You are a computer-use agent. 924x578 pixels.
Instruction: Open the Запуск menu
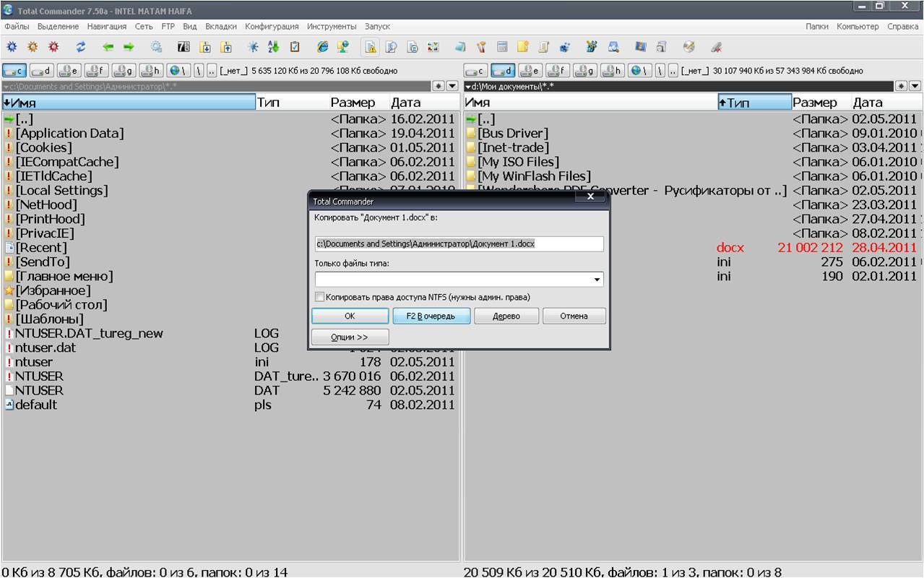(x=377, y=26)
